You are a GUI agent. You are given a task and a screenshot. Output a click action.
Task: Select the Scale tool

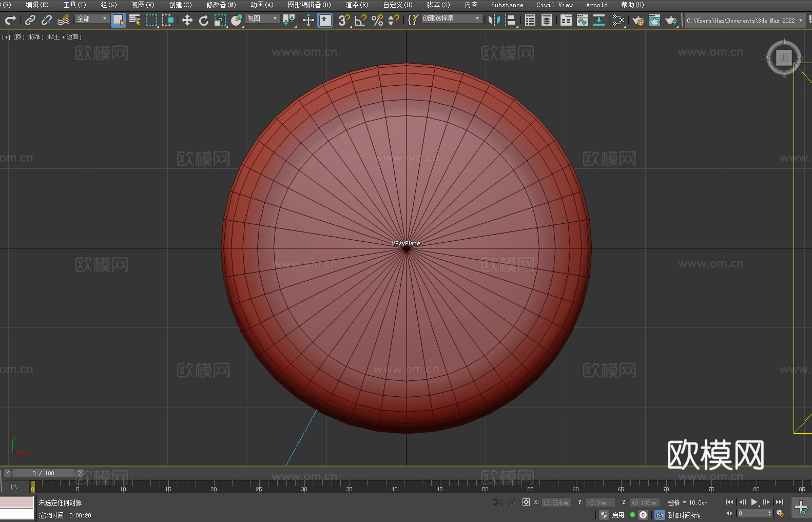220,20
